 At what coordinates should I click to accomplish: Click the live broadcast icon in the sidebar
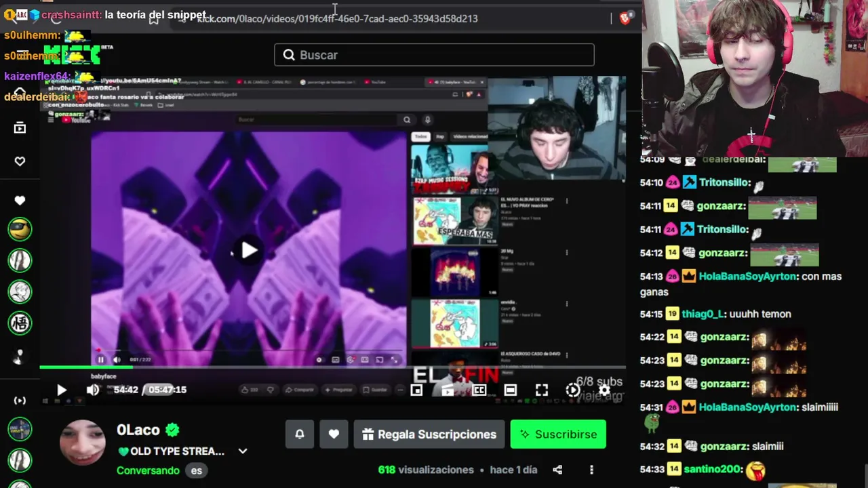20,401
